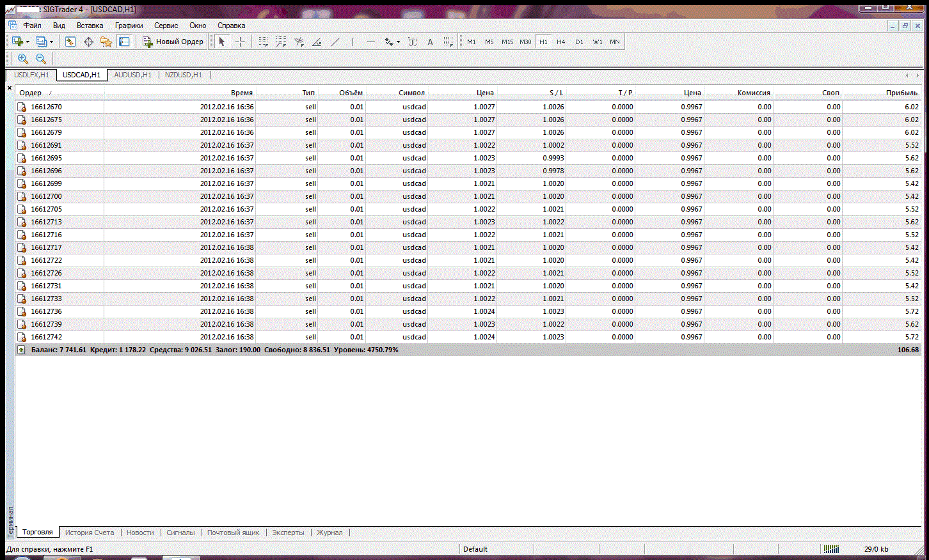
Task: Close the Terminal panel with the x
Action: tap(10, 88)
